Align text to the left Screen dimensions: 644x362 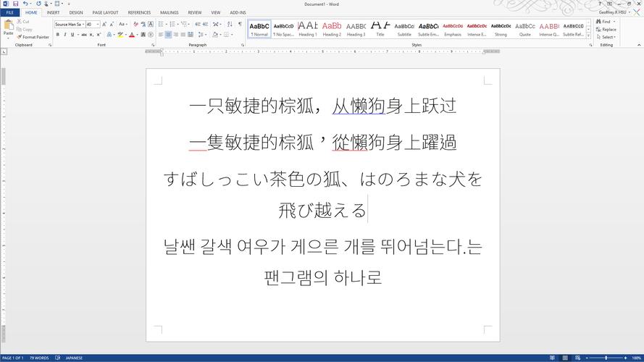pos(161,35)
